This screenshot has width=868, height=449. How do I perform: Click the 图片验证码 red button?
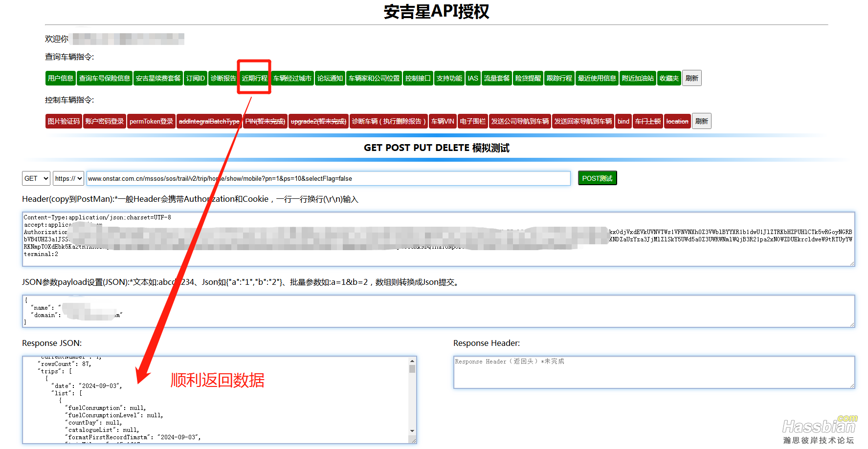pos(64,121)
